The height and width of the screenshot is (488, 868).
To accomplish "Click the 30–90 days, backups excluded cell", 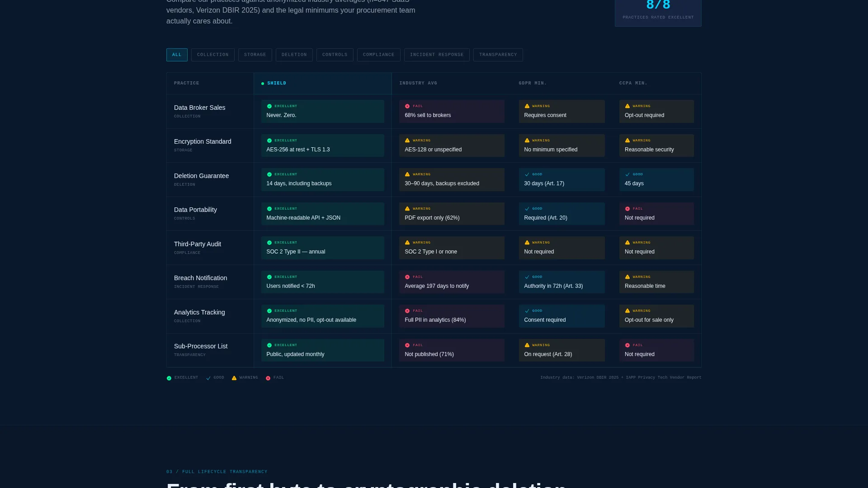I will click(x=452, y=179).
